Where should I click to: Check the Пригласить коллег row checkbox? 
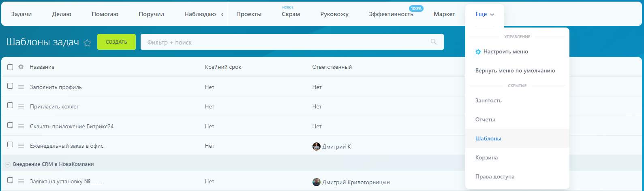click(x=10, y=105)
